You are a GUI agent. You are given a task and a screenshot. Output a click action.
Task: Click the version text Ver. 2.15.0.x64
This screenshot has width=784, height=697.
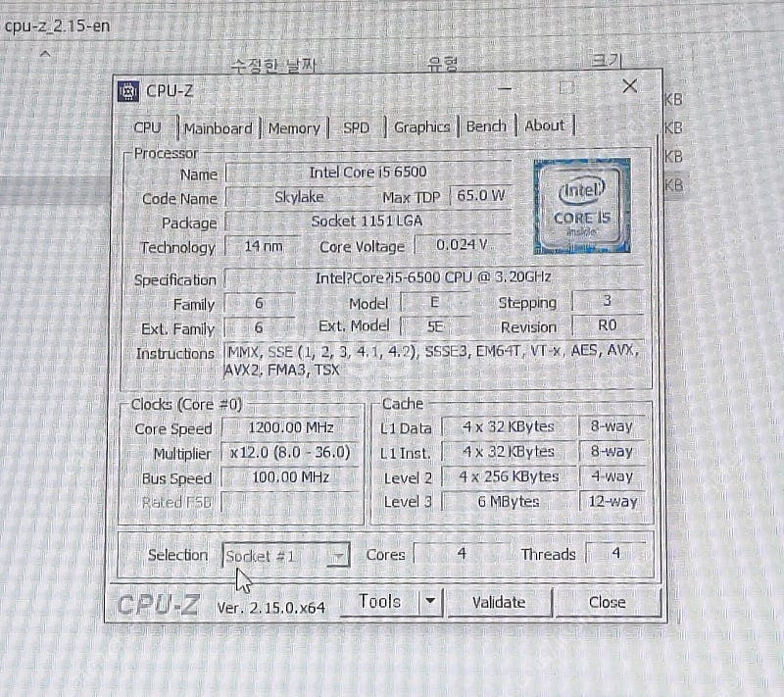271,608
